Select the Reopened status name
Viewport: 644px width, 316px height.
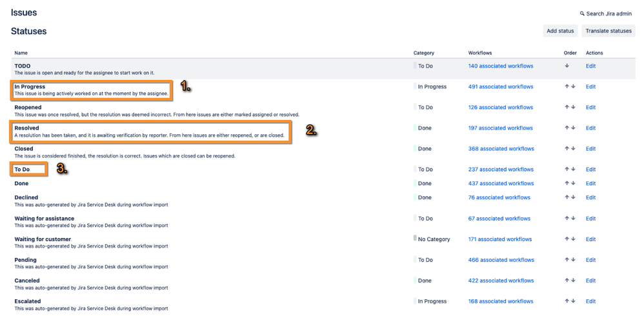click(x=28, y=107)
